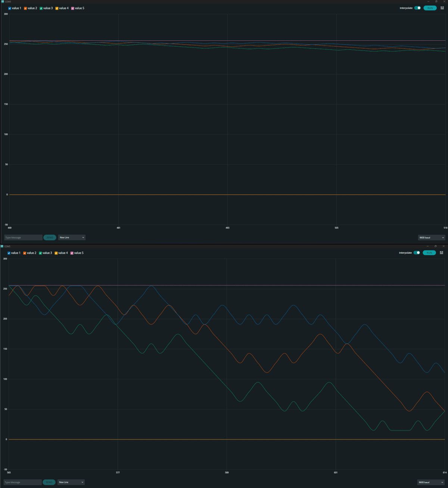Click the RUN button in the upper plotter
The image size is (448, 488).
[x=430, y=8]
